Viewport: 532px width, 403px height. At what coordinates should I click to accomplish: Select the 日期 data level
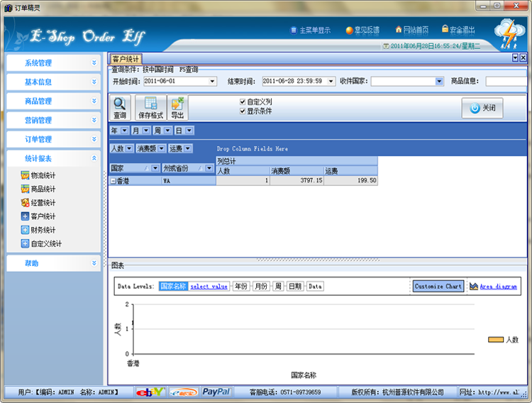click(x=295, y=286)
